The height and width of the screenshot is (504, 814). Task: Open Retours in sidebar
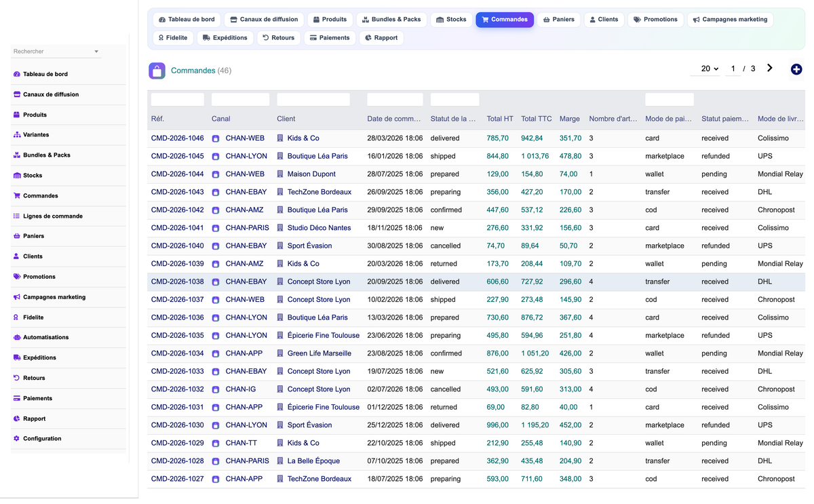pos(34,378)
